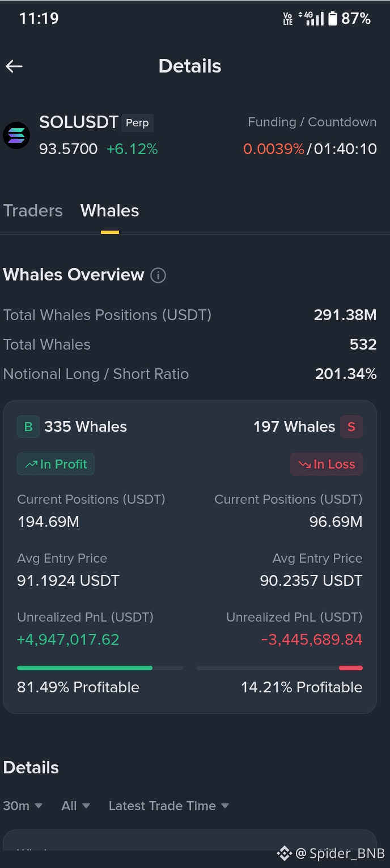Expand the 30m timeframe dropdown
Image resolution: width=390 pixels, height=868 pixels.
(x=23, y=806)
